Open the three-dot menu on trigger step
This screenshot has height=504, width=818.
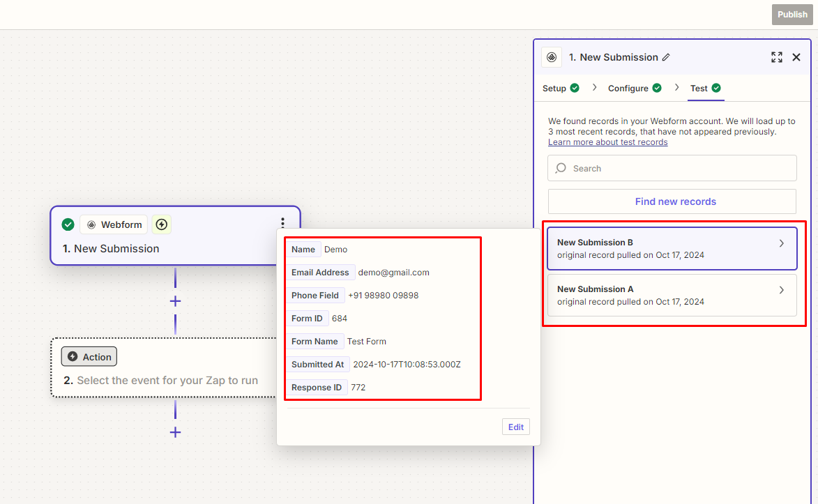pyautogui.click(x=282, y=223)
